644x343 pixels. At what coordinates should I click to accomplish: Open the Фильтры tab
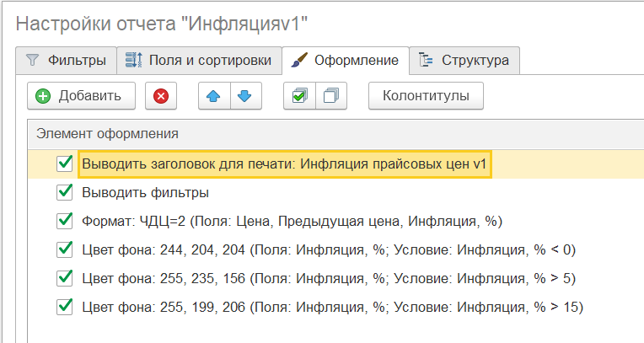tap(66, 61)
